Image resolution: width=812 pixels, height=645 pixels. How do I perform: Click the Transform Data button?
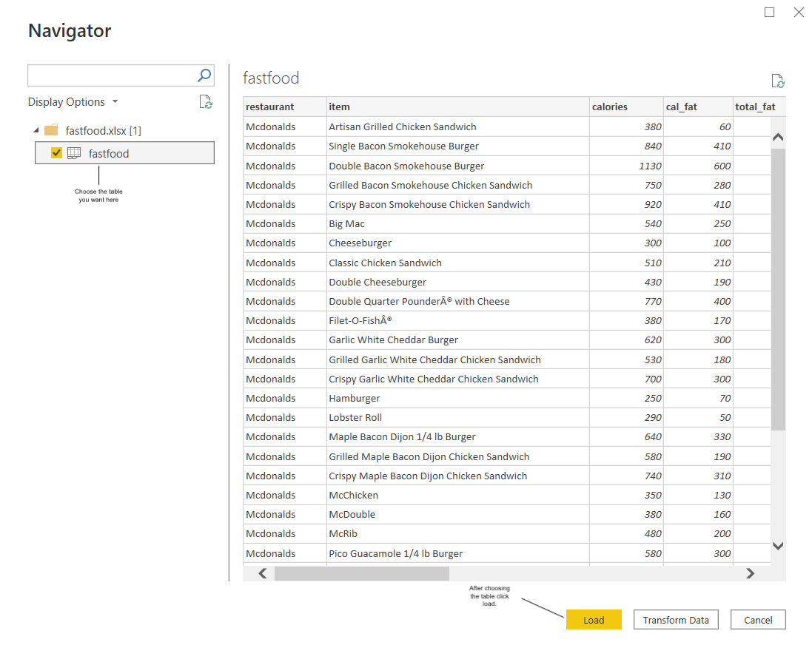[676, 620]
